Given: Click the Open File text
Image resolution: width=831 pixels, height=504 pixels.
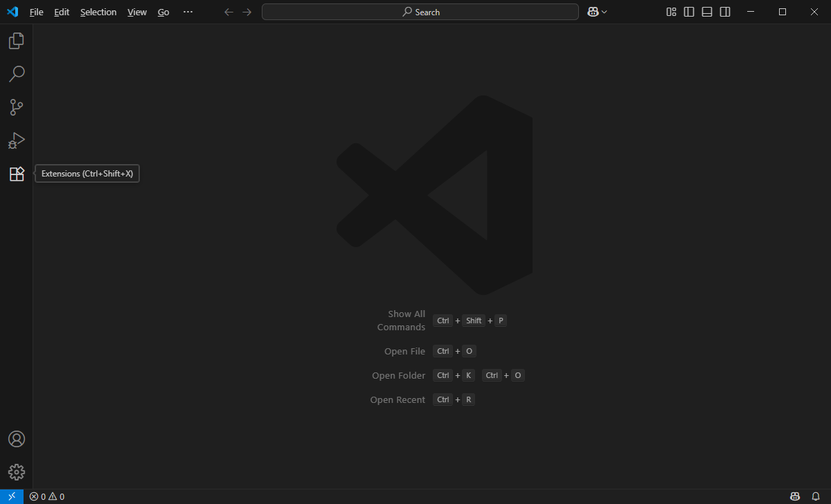Looking at the screenshot, I should coord(404,352).
